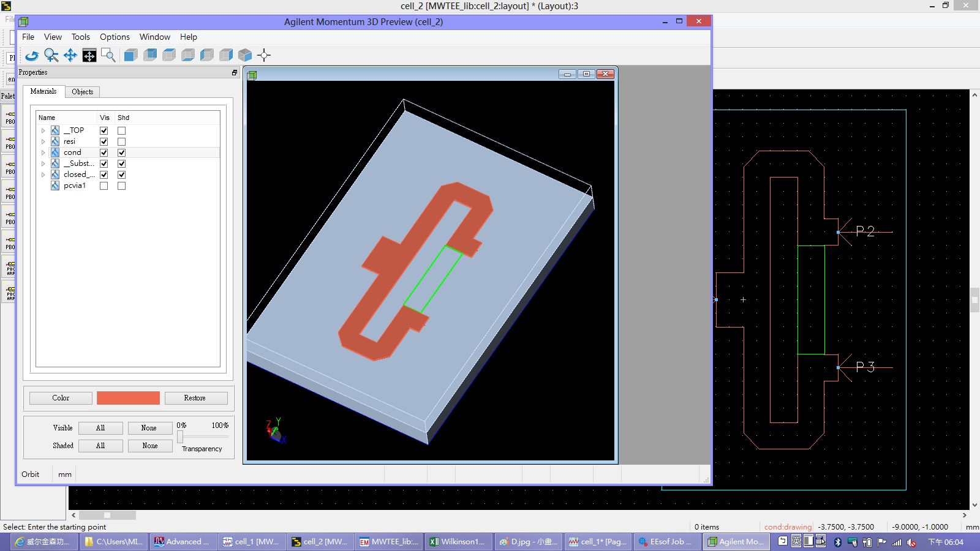
Task: Open the Tools menu
Action: 80,37
